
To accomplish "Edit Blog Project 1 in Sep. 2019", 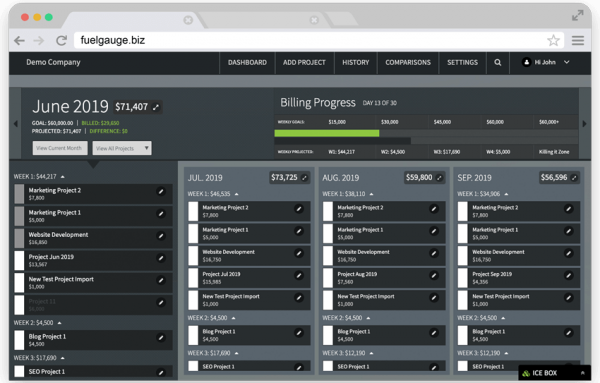I will click(569, 333).
